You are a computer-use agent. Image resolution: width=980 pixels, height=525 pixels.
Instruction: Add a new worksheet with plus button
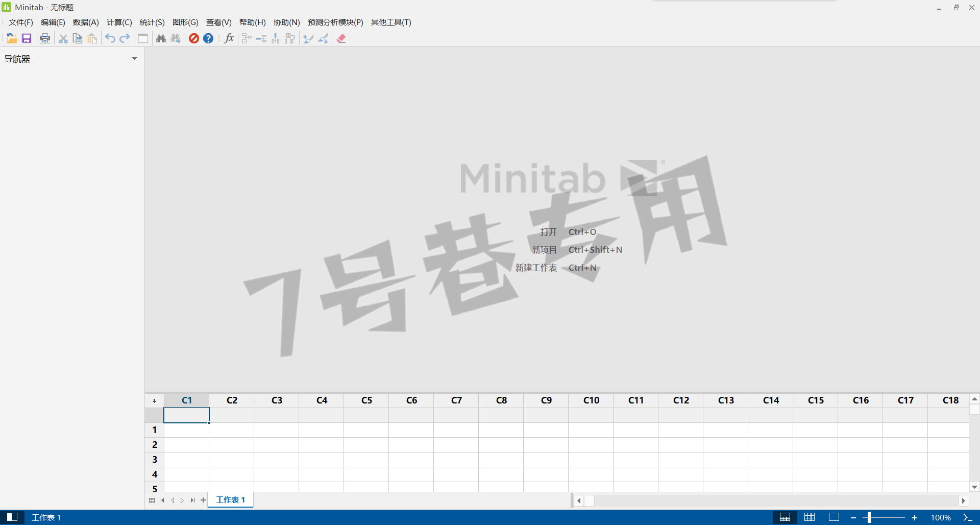pyautogui.click(x=203, y=500)
